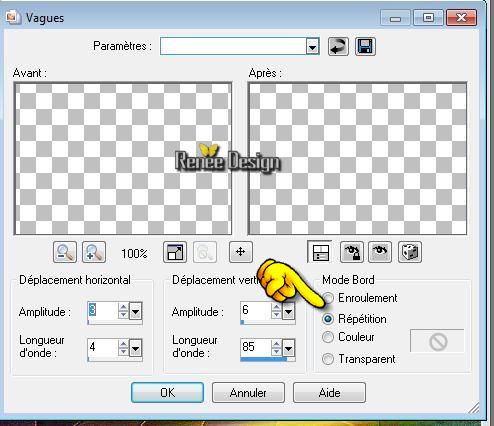
Task: Select the Enroulement radio option
Action: point(360,298)
